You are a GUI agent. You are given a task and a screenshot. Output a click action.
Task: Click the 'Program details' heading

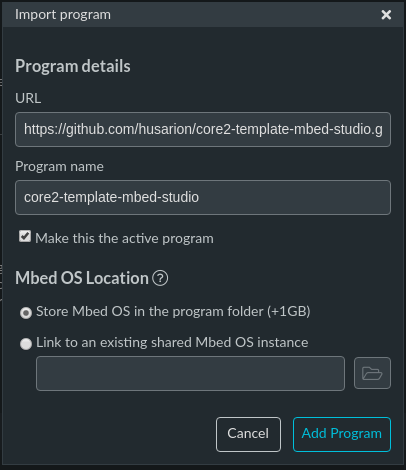(x=73, y=66)
